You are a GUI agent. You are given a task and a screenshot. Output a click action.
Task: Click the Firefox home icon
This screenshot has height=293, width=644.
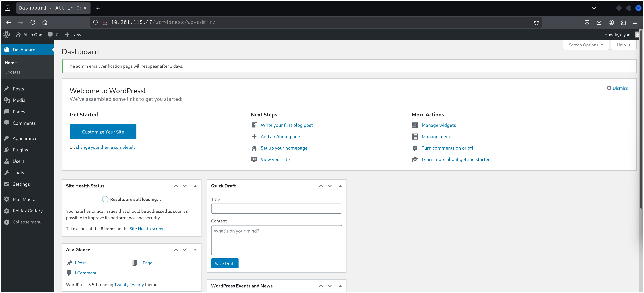tap(45, 22)
